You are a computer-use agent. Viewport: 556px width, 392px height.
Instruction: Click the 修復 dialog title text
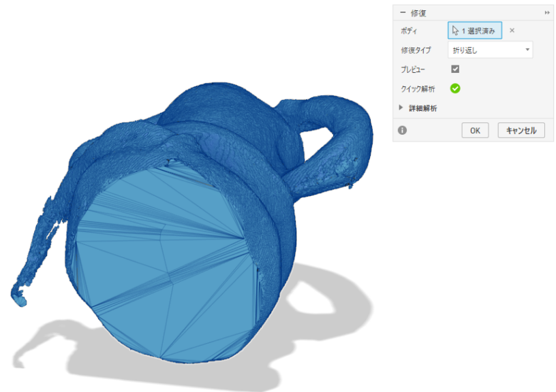(x=418, y=13)
